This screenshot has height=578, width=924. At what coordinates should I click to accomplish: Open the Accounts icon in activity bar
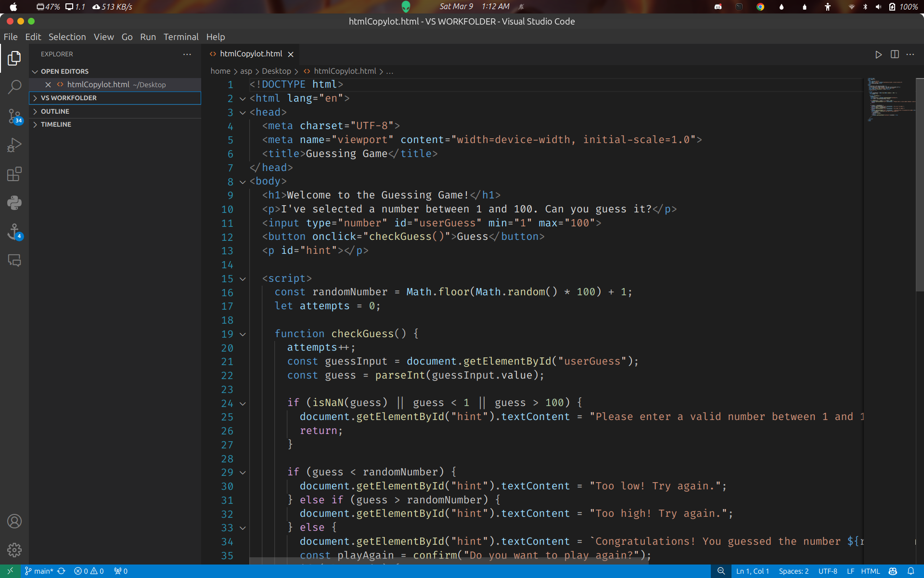[14, 521]
